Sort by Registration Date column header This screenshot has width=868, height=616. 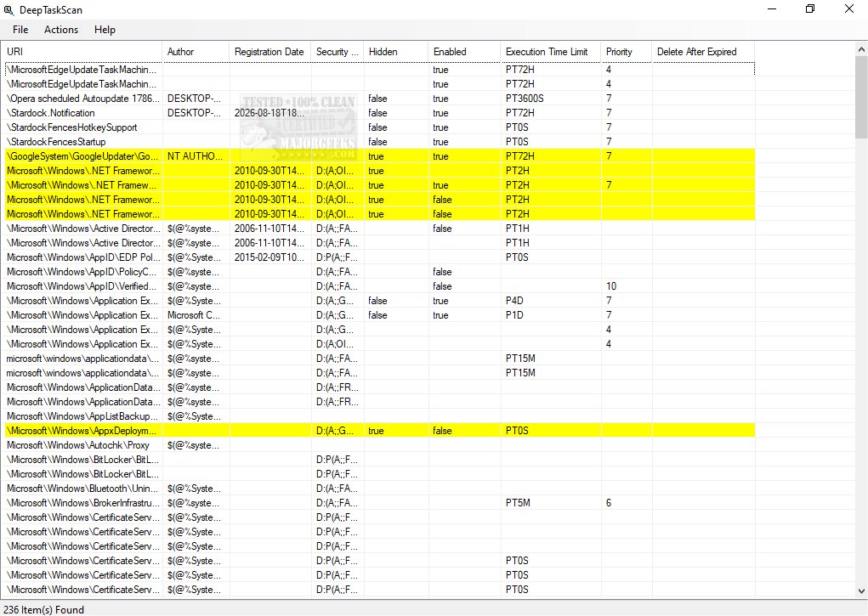[269, 52]
